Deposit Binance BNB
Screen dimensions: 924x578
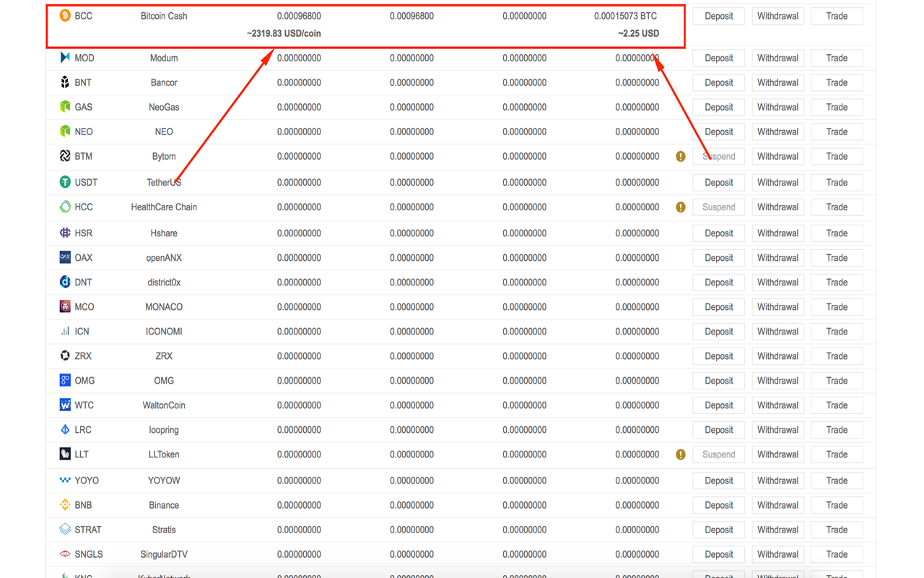tap(718, 505)
